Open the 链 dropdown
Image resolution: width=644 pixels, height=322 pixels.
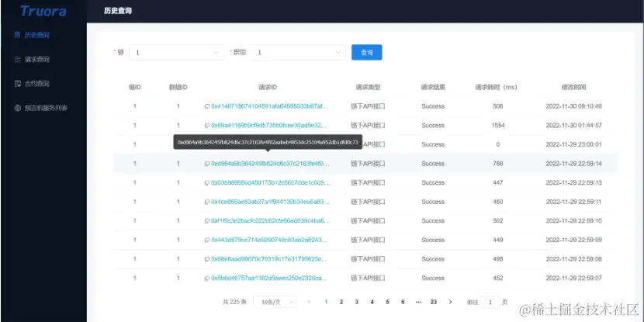[x=177, y=53]
